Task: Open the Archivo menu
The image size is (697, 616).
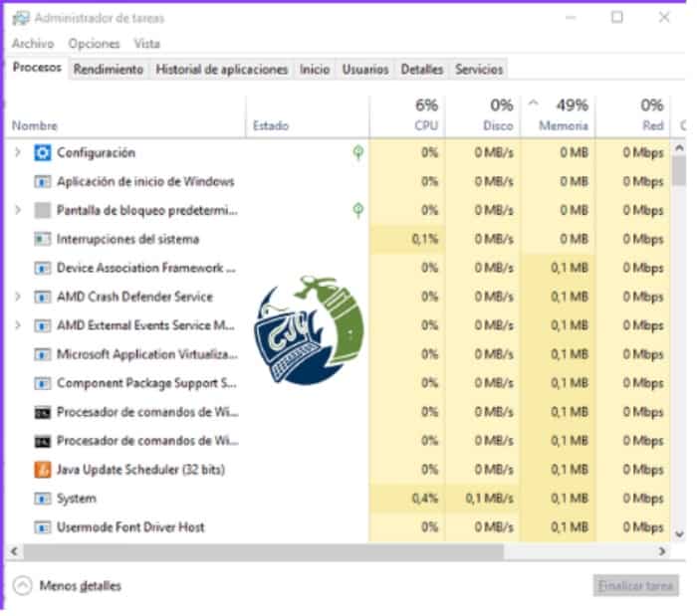Action: [33, 44]
